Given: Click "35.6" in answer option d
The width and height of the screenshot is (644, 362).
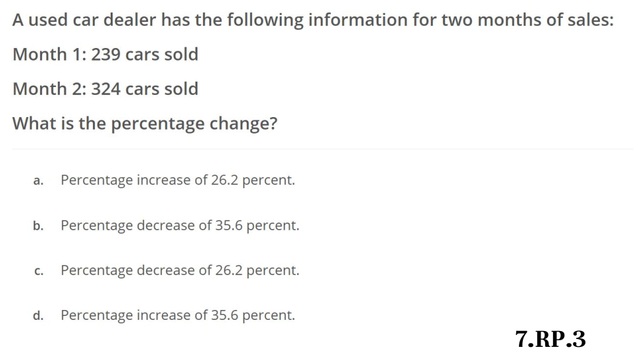Looking at the screenshot, I should [x=225, y=316].
